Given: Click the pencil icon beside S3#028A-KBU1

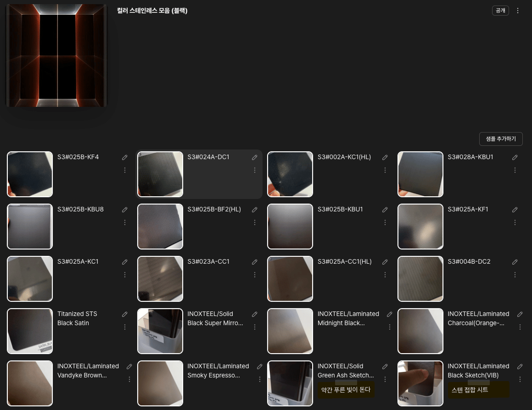Looking at the screenshot, I should click(x=515, y=157).
